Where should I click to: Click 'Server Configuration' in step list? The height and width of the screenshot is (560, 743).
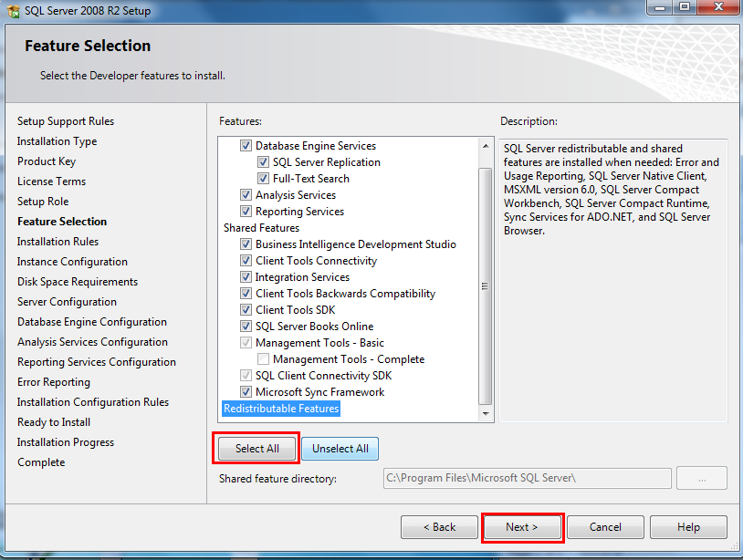[x=67, y=302]
